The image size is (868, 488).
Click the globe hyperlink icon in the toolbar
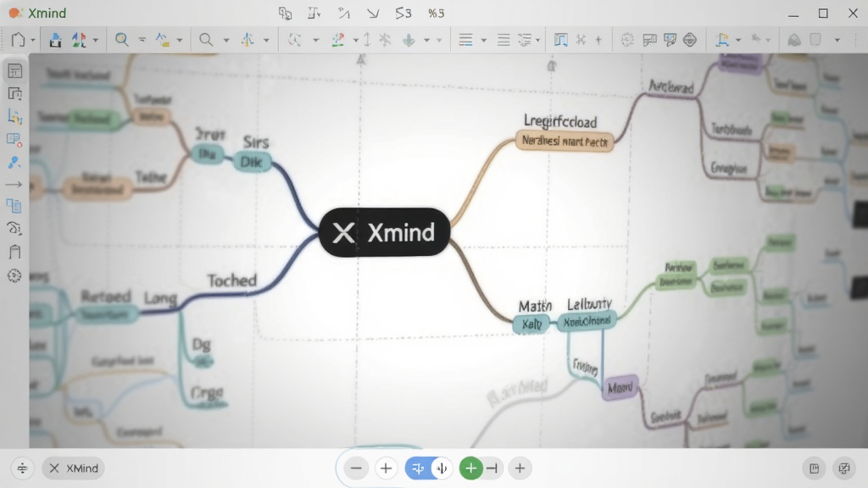pyautogui.click(x=690, y=40)
